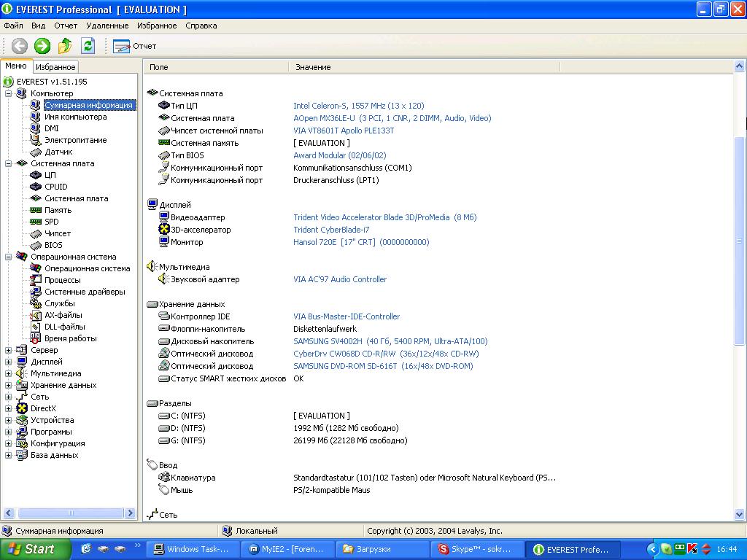Image resolution: width=747 pixels, height=560 pixels.
Task: Select Суммарная информация tree item
Action: click(x=88, y=105)
